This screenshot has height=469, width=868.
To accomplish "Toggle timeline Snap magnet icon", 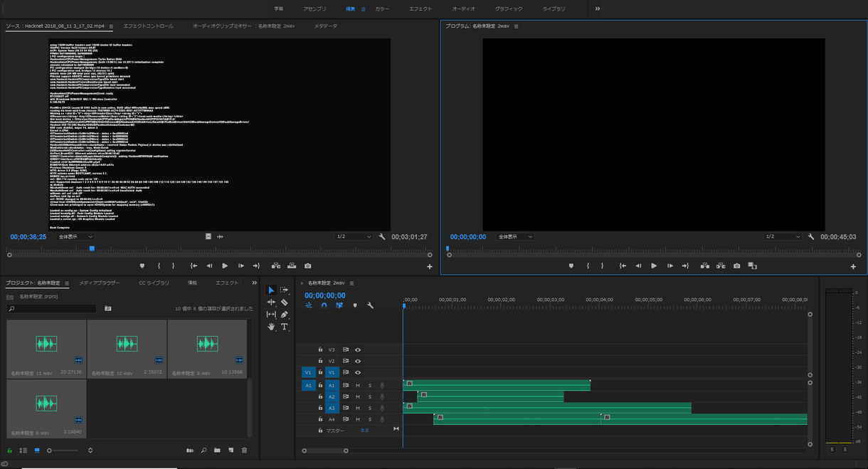I will pos(324,305).
